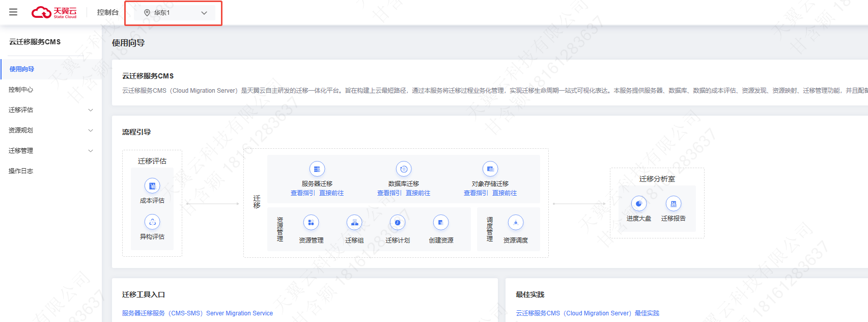868x322 pixels.
Task: Open 查看指引 under 服务器迁移
Action: pos(302,193)
